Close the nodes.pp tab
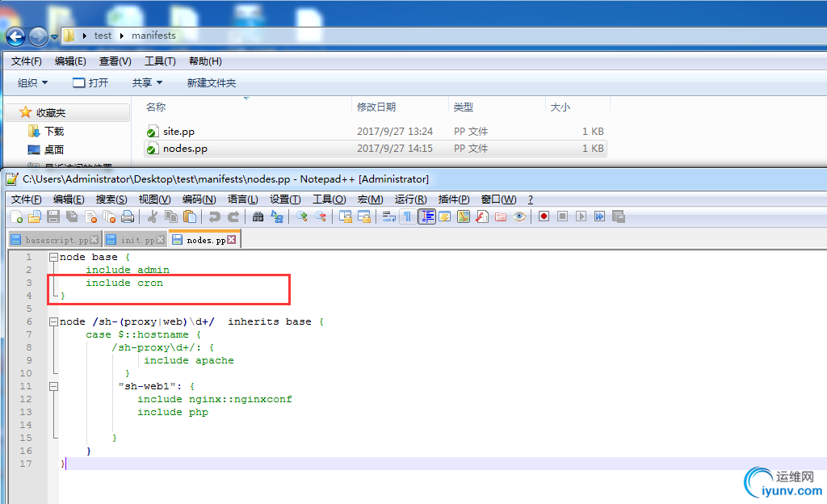 pos(232,240)
